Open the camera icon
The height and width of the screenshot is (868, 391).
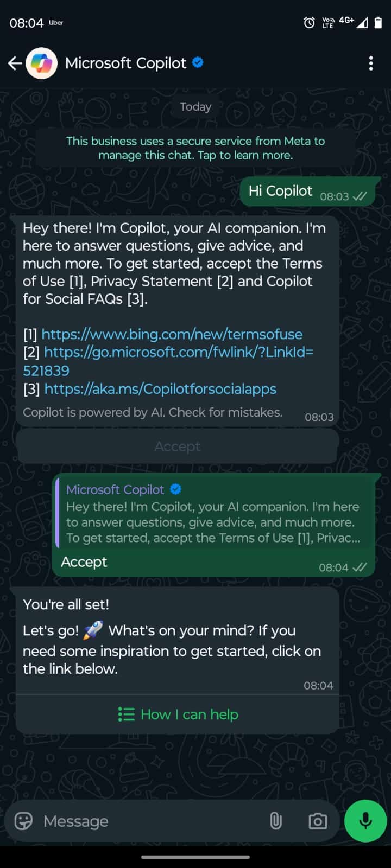coord(318,821)
